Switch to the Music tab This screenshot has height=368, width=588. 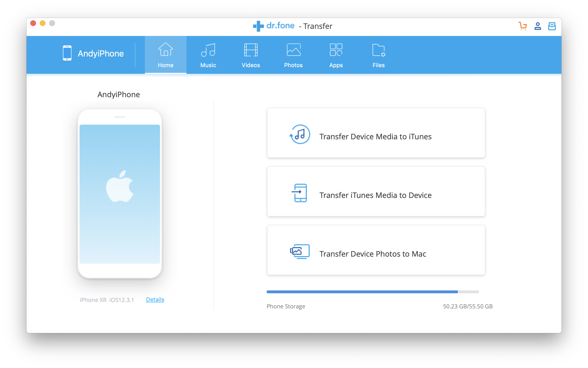[x=208, y=55]
